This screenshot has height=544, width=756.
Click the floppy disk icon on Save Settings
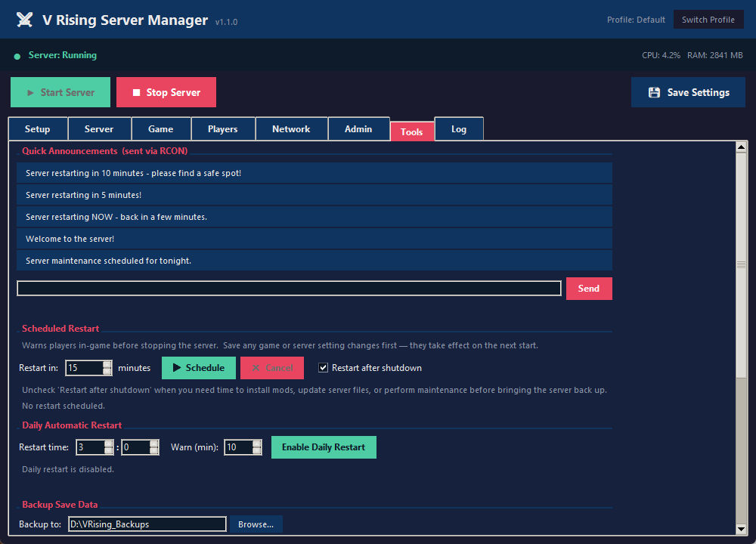(x=654, y=92)
